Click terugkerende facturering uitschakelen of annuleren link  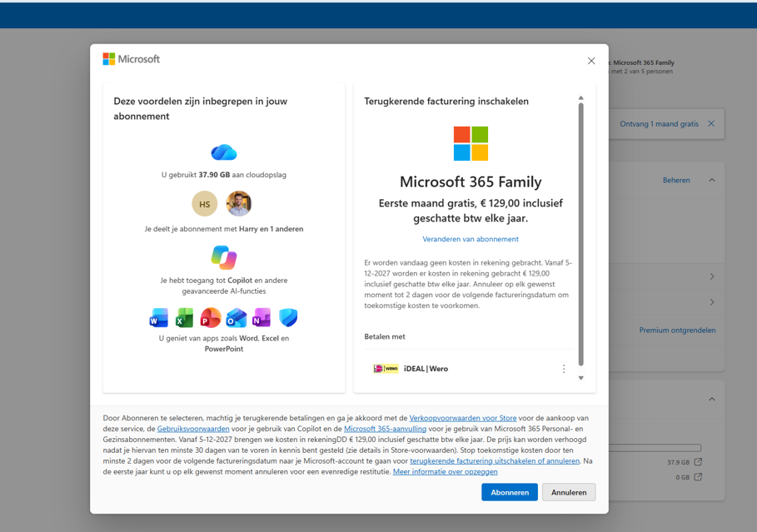tap(495, 461)
